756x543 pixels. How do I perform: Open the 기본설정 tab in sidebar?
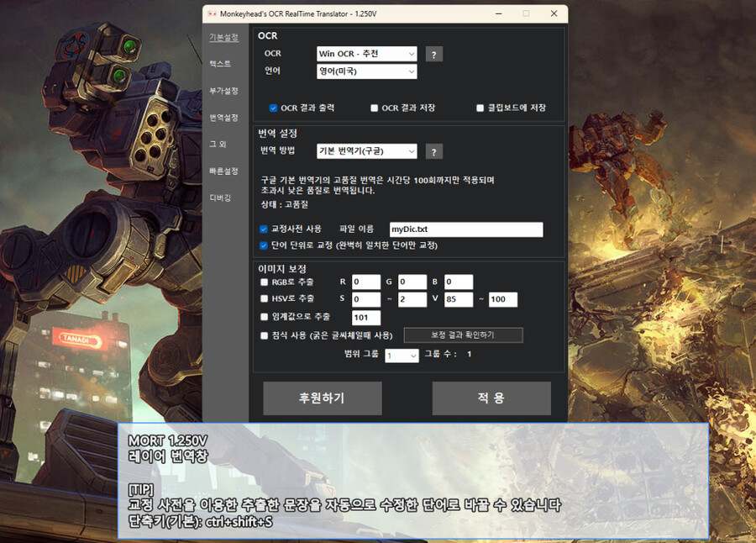coord(223,37)
